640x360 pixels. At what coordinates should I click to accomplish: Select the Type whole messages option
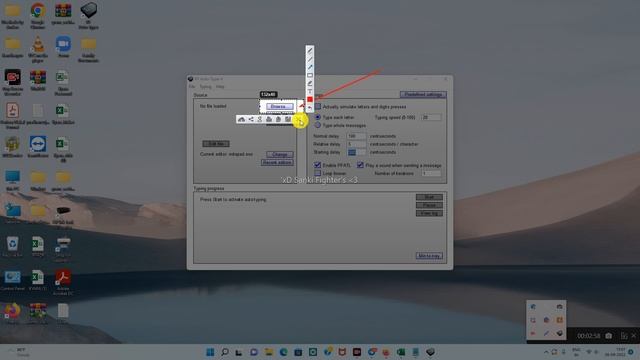(x=318, y=125)
